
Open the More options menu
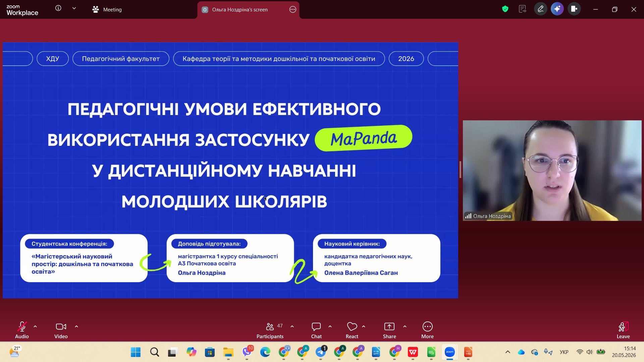coord(427,330)
